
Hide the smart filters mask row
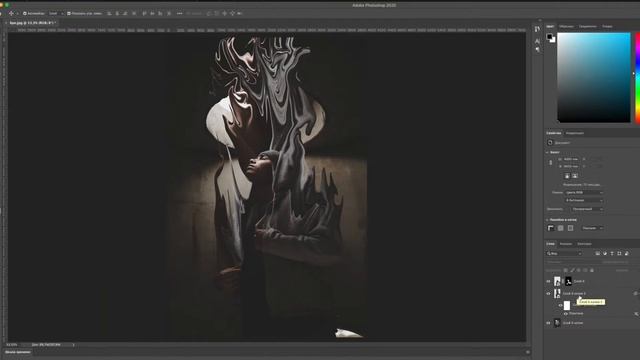560,305
